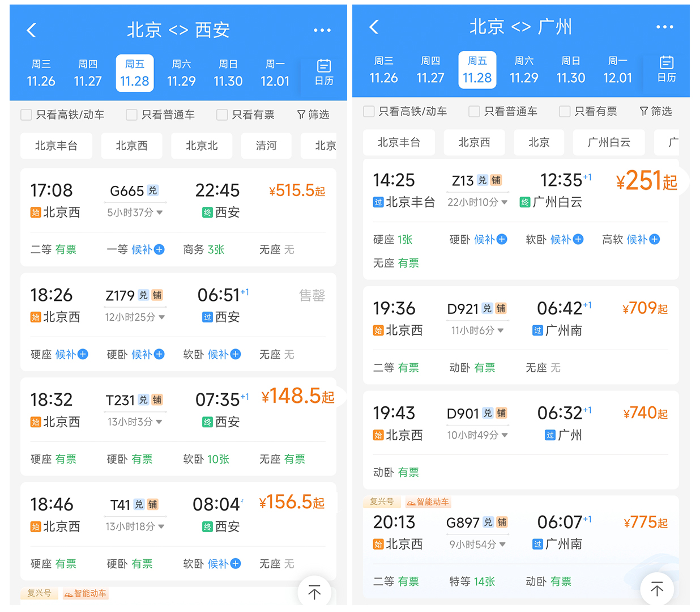The width and height of the screenshot is (700, 612).
Task: Tap the 筛选 filter icon in Xi'an panel
Action: (313, 114)
